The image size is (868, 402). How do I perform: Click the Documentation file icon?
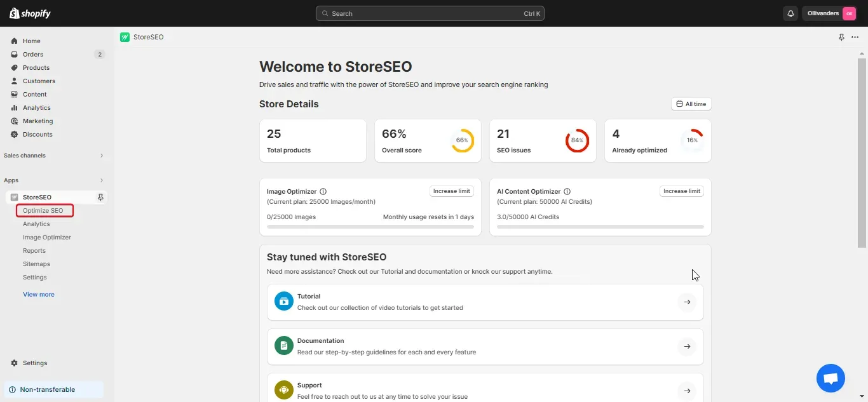[x=283, y=345]
